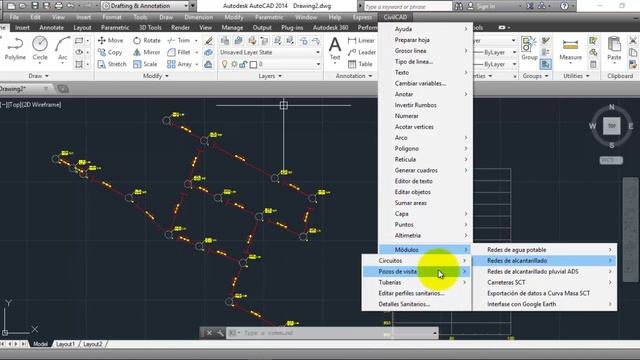
Task: Select the Arc draw tool
Action: coord(62,49)
